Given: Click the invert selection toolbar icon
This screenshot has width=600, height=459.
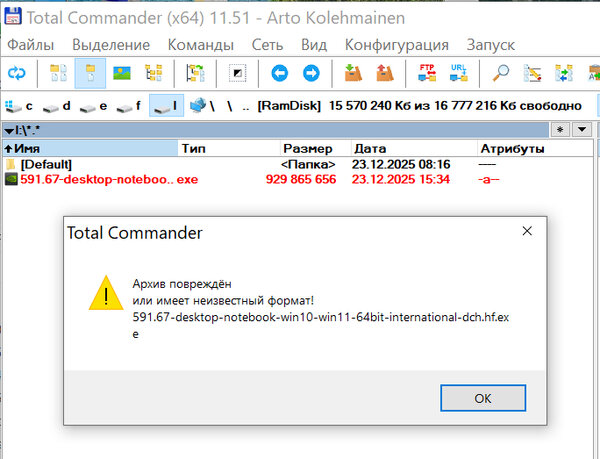Looking at the screenshot, I should [237, 73].
